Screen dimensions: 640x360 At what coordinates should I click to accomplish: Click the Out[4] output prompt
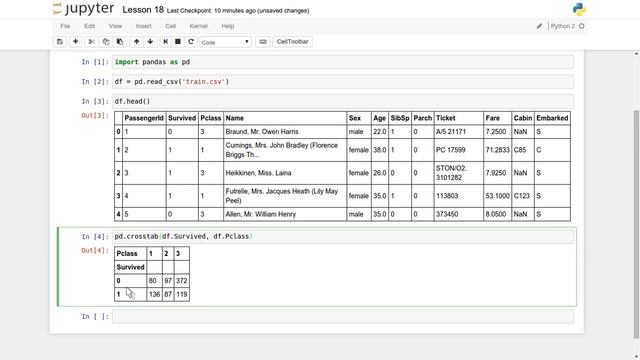point(95,251)
